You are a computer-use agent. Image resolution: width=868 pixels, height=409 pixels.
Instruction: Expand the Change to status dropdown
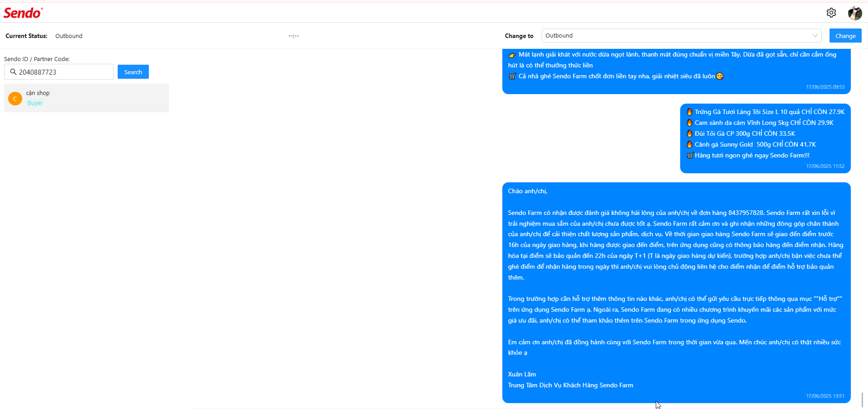682,35
